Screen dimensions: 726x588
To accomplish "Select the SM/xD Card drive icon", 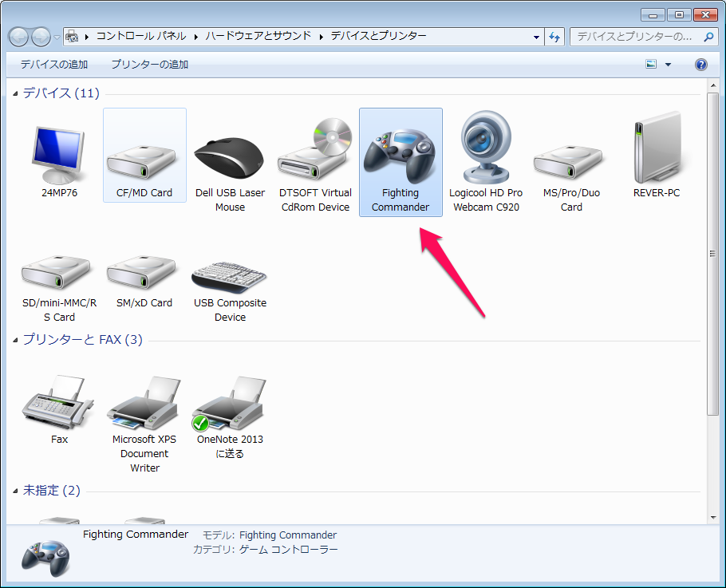I will click(x=142, y=272).
